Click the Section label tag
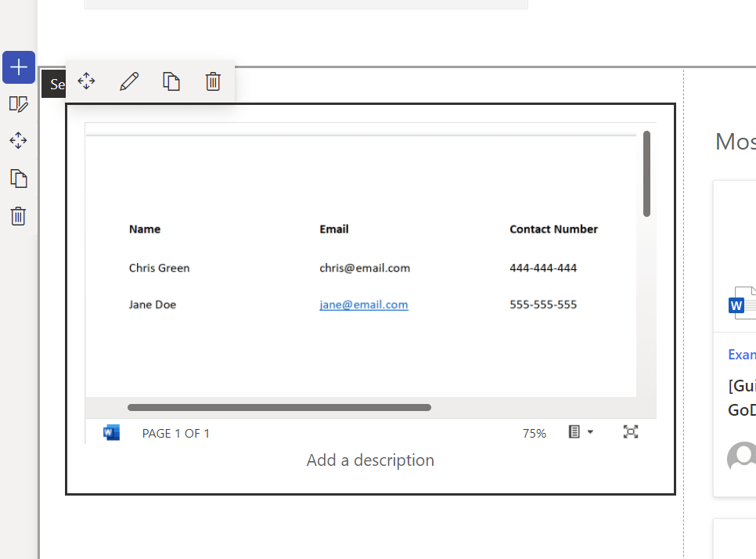Image resolution: width=756 pixels, height=559 pixels. pos(53,84)
